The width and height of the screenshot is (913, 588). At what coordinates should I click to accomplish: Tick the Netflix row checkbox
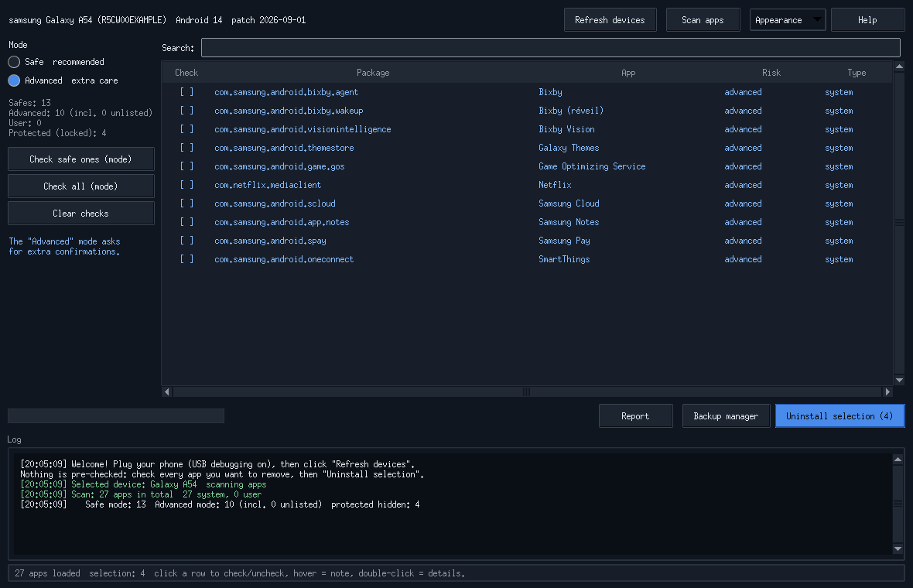tap(186, 185)
